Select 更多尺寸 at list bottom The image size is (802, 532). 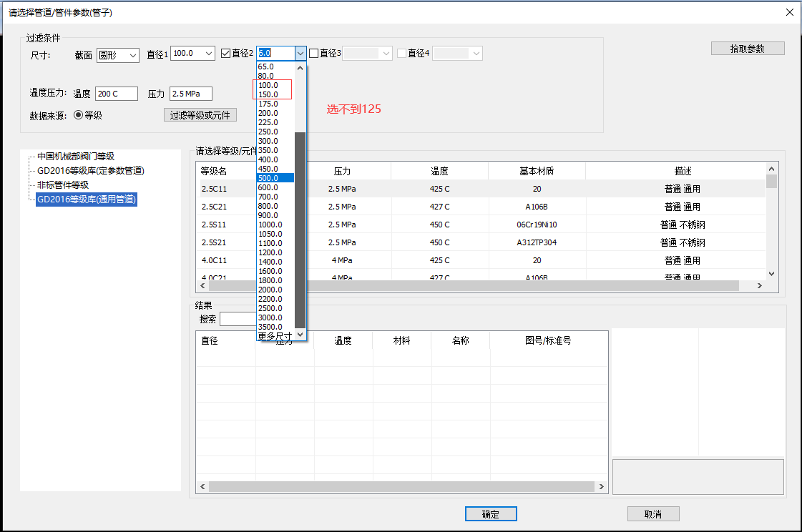[x=275, y=335]
